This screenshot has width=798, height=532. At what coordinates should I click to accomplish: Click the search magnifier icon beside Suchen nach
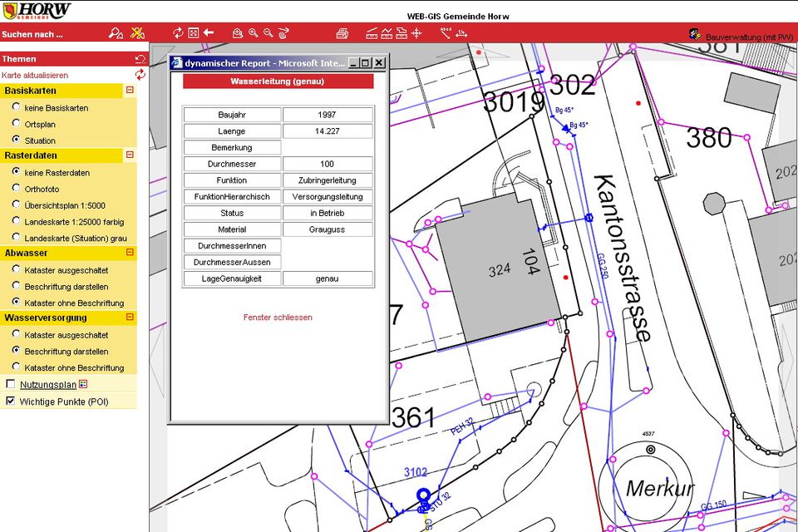116,32
